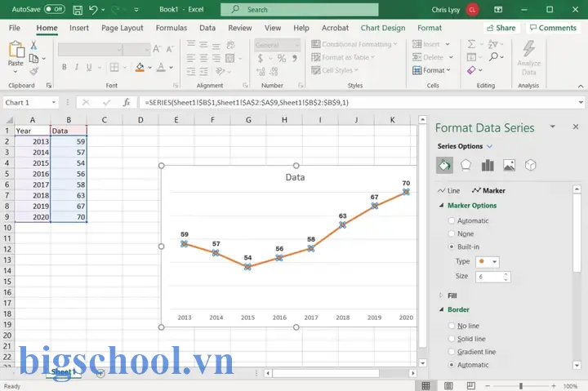Open the Name Box dropdown arrow
This screenshot has height=391, width=588.
coord(54,102)
